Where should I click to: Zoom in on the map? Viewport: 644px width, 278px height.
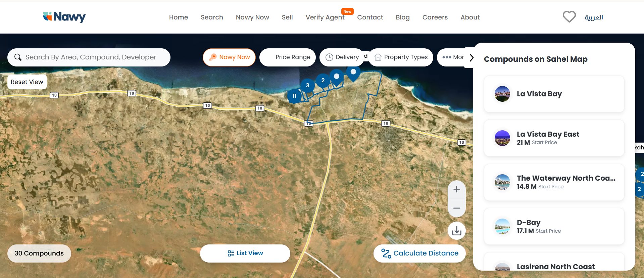(x=456, y=189)
